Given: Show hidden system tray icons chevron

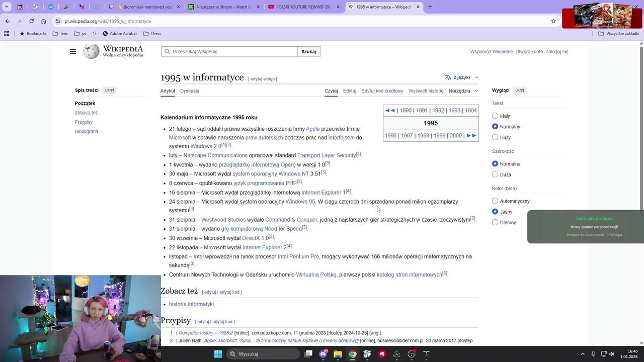Looking at the screenshot, I should (583, 354).
